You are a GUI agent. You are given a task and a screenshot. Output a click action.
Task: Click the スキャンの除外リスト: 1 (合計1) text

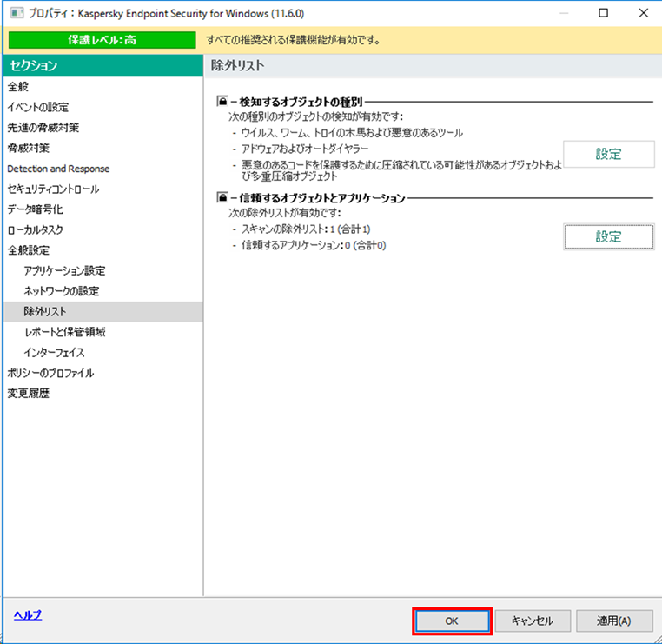pyautogui.click(x=306, y=229)
